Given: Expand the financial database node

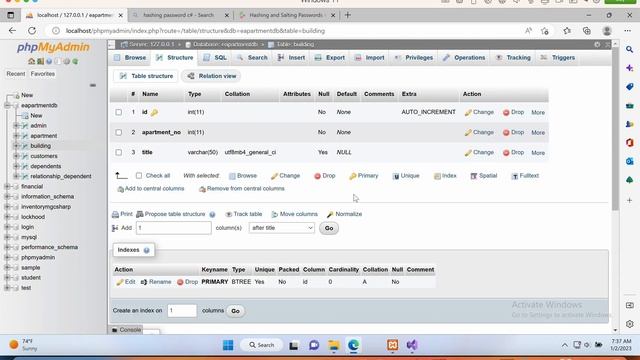Looking at the screenshot, I should [7, 187].
